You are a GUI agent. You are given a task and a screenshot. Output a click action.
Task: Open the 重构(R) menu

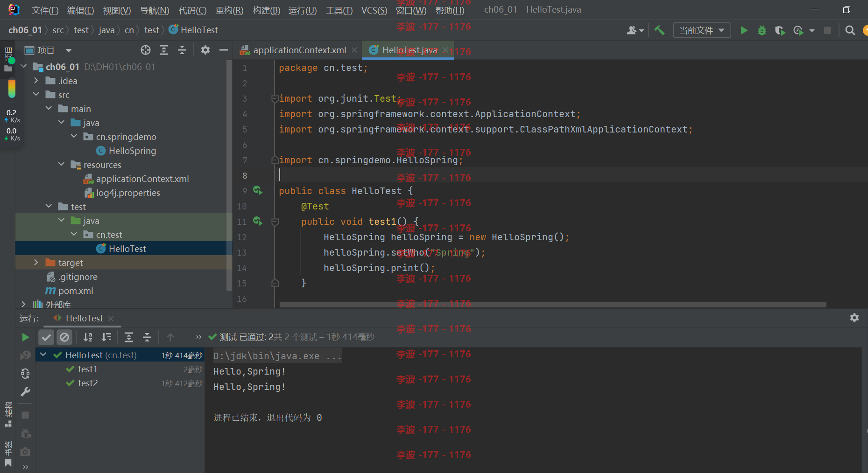229,10
